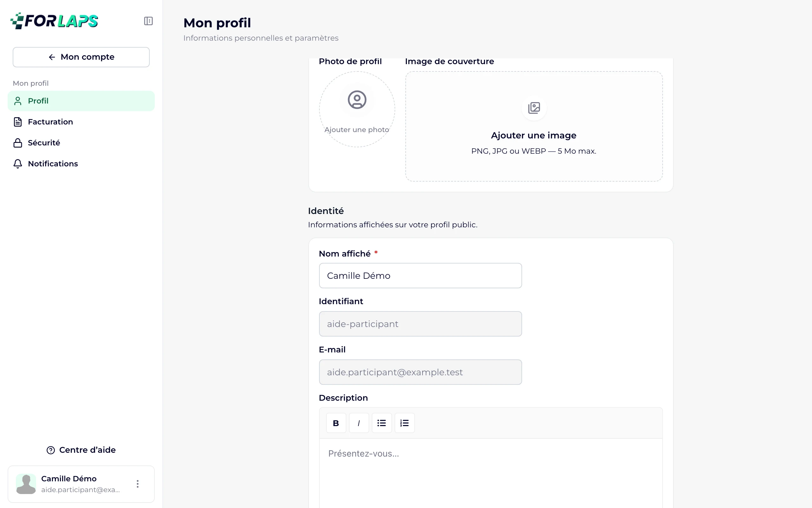Viewport: 812px width, 508px height.
Task: Click the Identité section heading
Action: pos(326,211)
